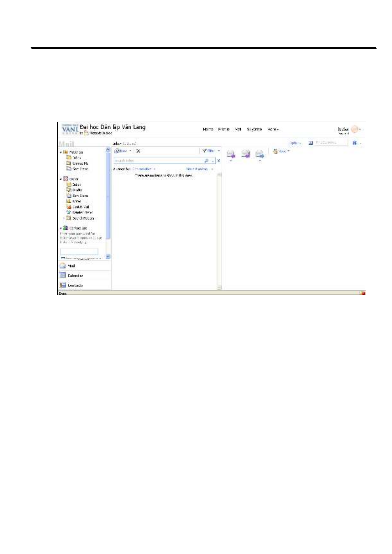Click the magnifier icon in search box
The image size is (392, 554).
pyautogui.click(x=207, y=161)
